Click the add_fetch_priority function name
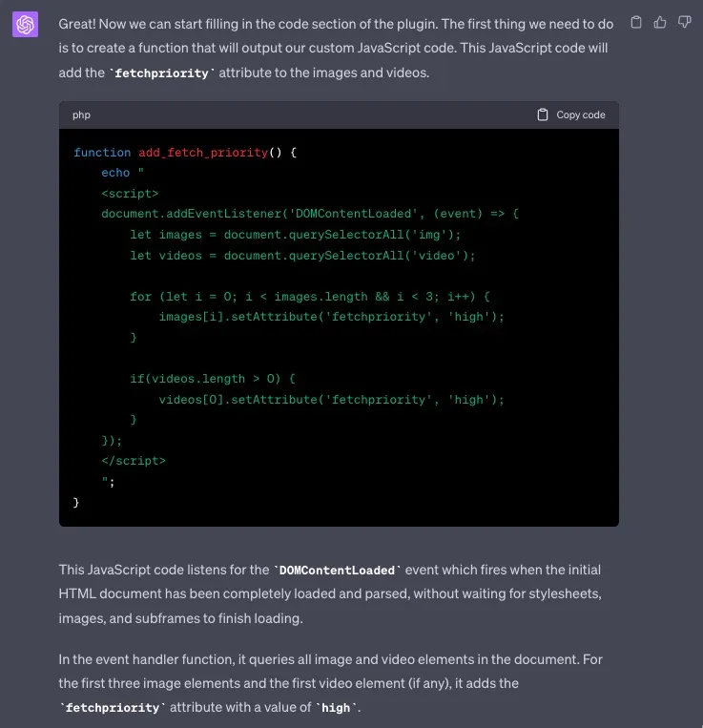703x728 pixels. [202, 153]
